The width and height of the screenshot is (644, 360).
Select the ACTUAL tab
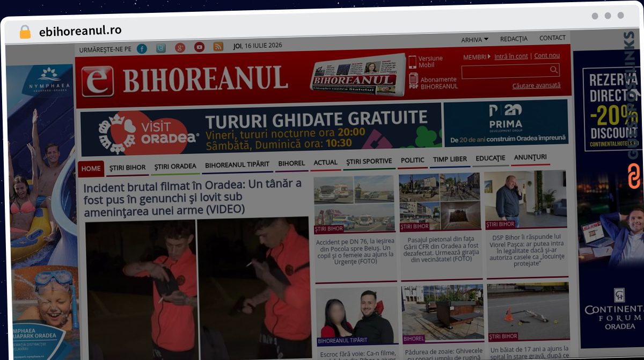(325, 162)
